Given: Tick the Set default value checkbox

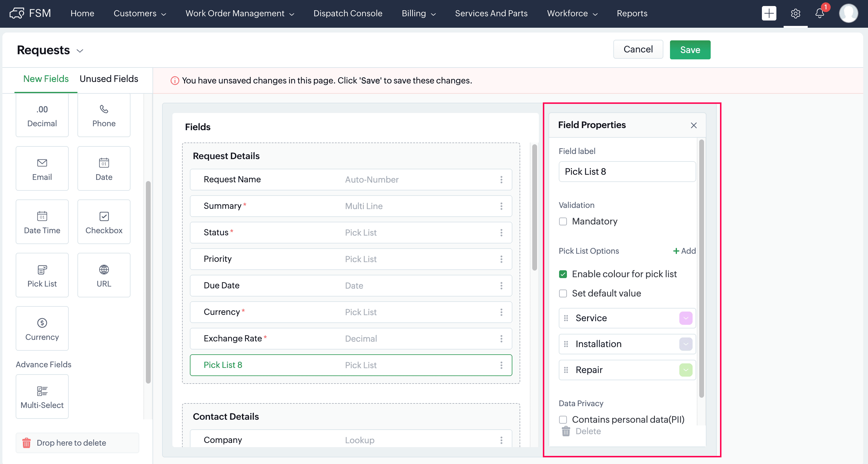Looking at the screenshot, I should click(x=563, y=293).
